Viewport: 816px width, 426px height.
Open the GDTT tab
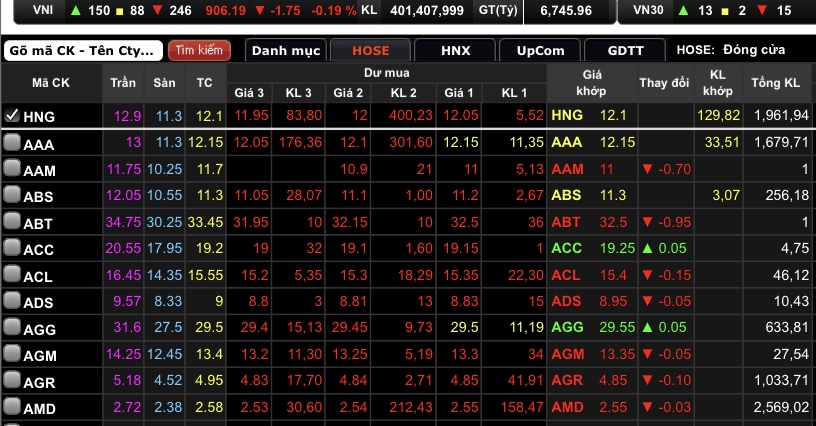(x=625, y=50)
